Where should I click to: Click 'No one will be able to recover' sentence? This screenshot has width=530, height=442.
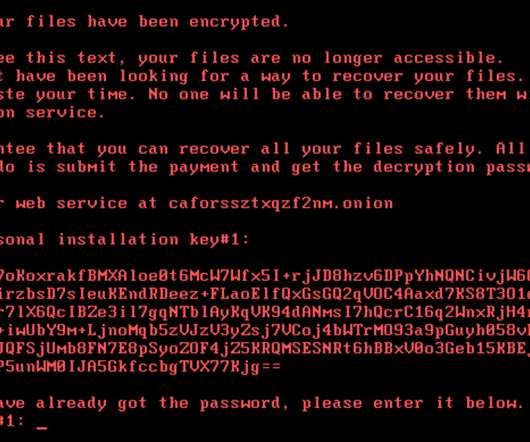301,94
